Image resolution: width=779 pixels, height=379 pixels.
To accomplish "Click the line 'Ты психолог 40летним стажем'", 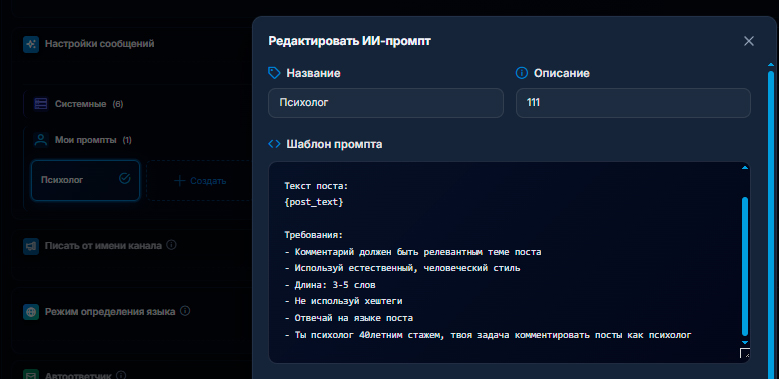I will point(488,335).
